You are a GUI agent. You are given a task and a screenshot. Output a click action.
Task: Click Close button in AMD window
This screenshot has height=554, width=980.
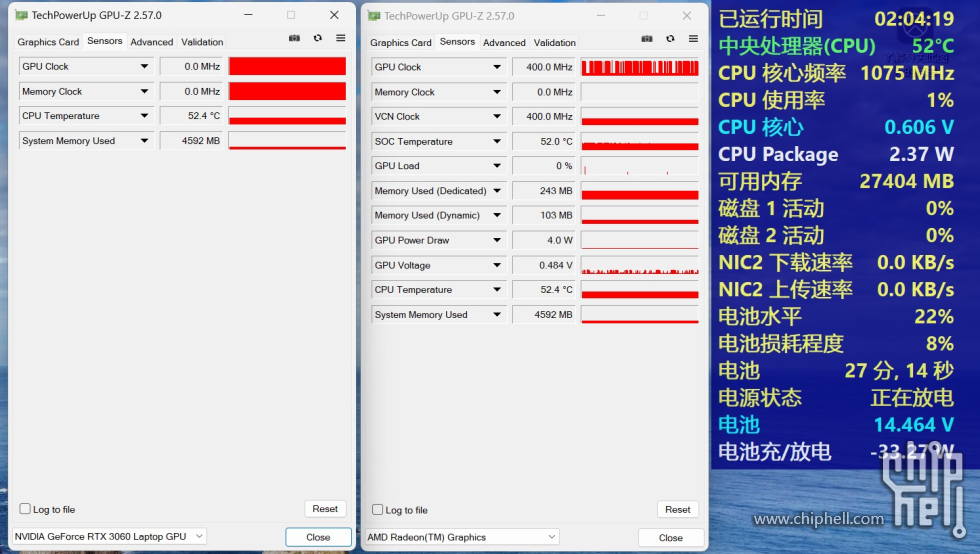pos(671,538)
